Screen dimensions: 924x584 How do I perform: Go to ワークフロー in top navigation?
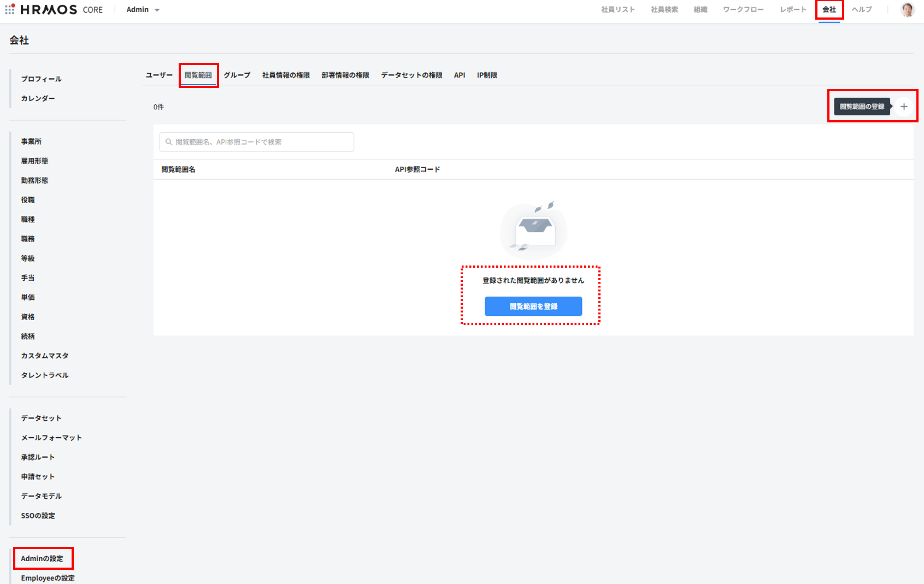(x=743, y=10)
